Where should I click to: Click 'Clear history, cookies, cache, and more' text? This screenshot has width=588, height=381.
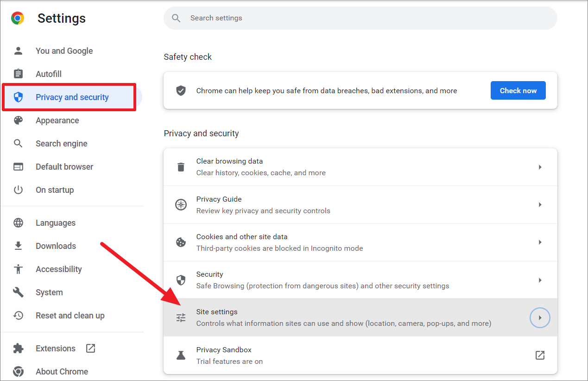[x=261, y=172]
